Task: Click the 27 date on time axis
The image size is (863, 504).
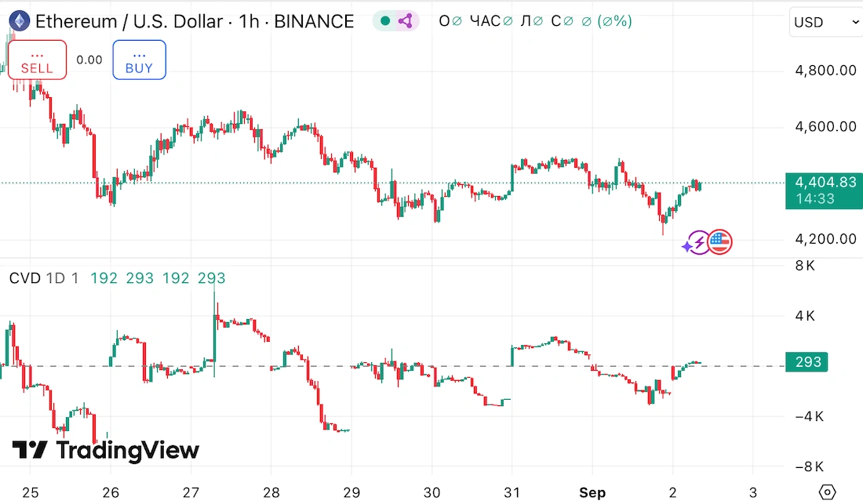Action: pos(191,492)
